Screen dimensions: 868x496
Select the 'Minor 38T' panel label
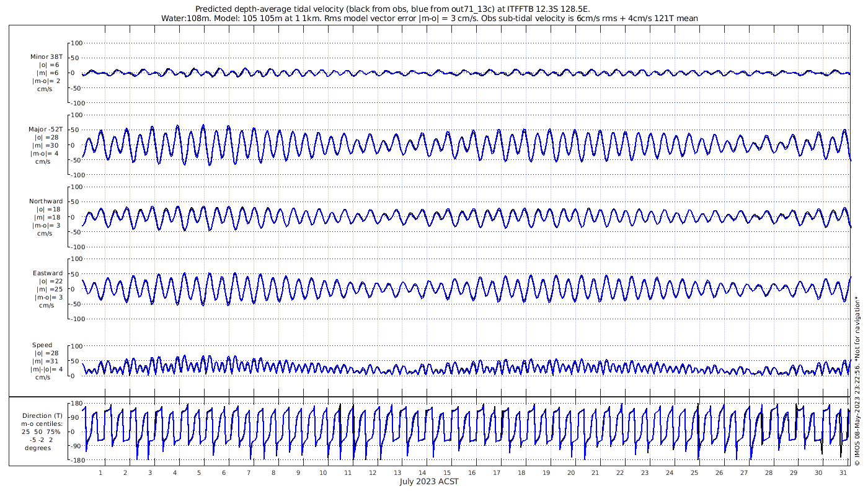point(46,57)
